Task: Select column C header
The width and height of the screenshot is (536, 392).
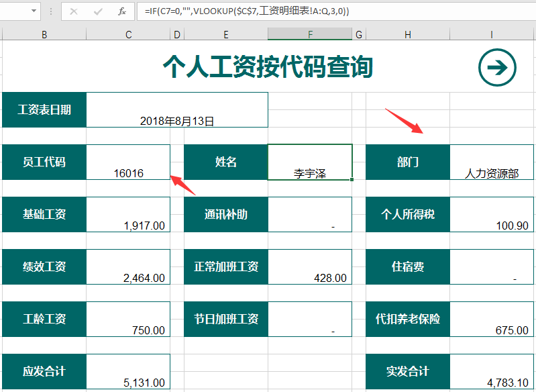Action: click(x=128, y=34)
